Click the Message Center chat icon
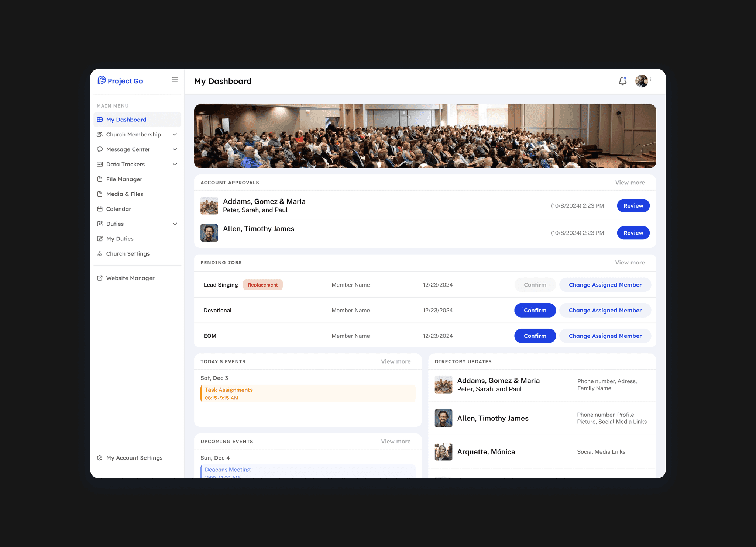 [x=100, y=149]
